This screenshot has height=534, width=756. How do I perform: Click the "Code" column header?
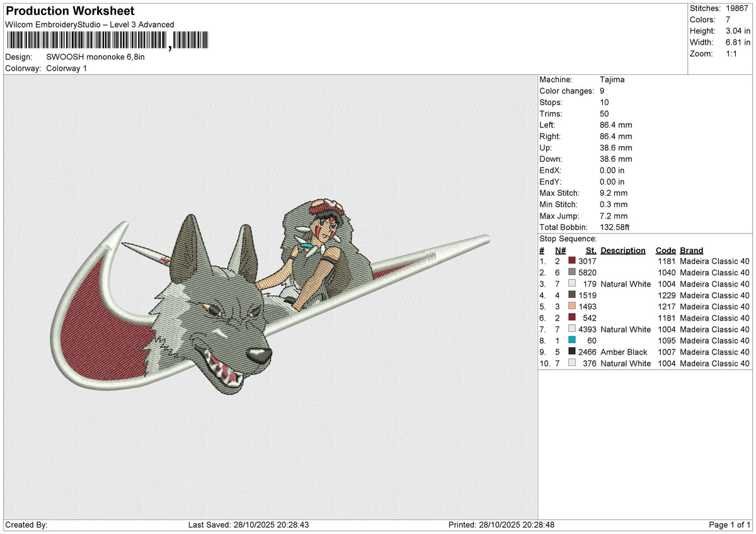tap(665, 250)
